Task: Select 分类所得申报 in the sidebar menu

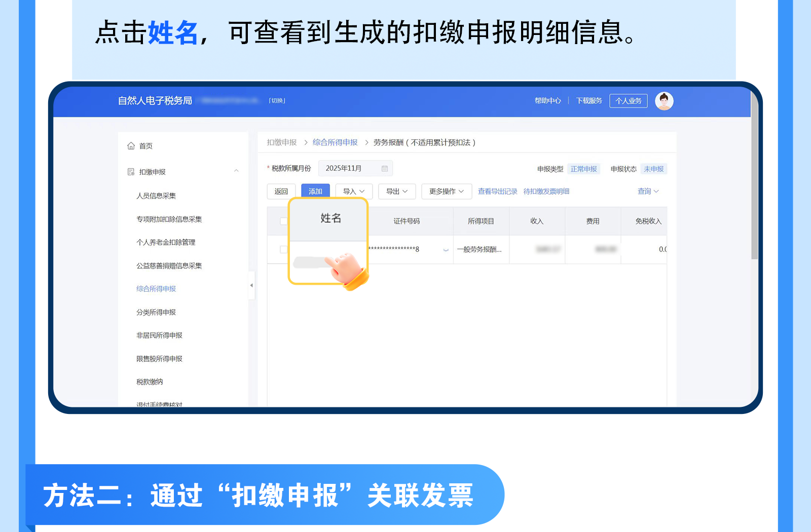Action: point(156,312)
